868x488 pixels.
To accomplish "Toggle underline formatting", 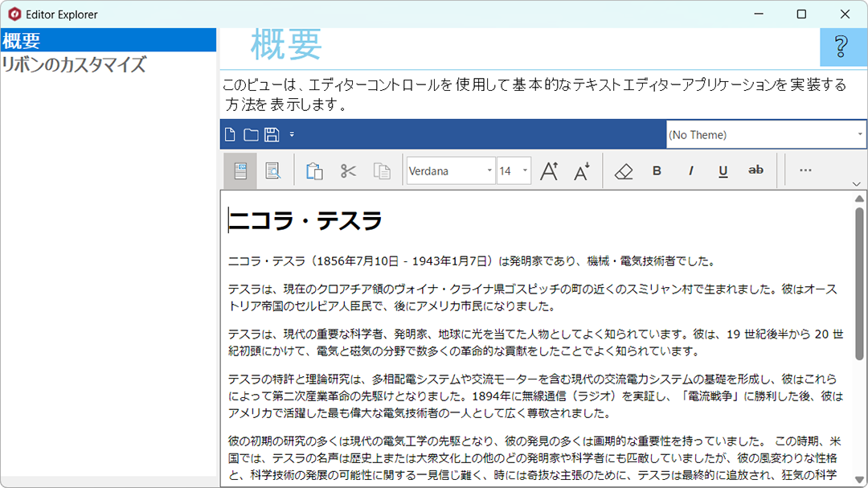I will 723,170.
